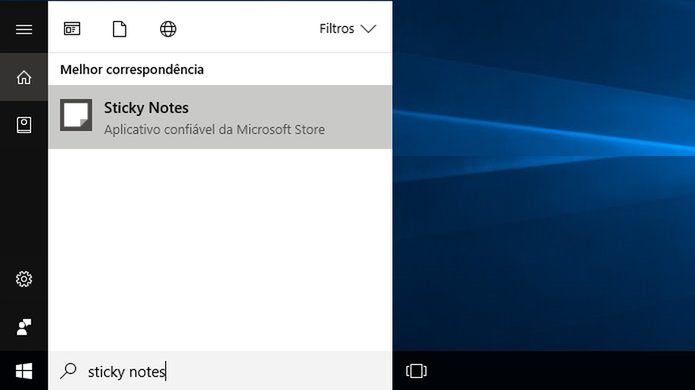Open the Cortana Notebook icon
695x390 pixels.
click(24, 125)
